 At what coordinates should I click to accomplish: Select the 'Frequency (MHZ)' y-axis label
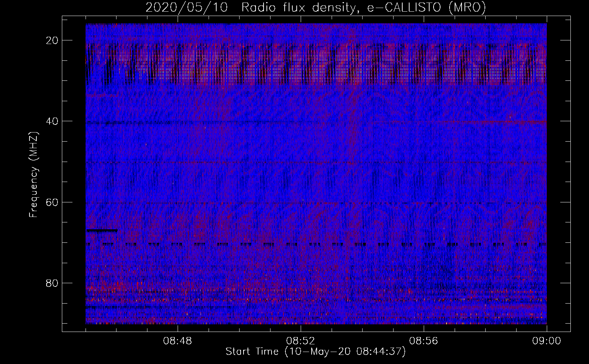tap(33, 175)
